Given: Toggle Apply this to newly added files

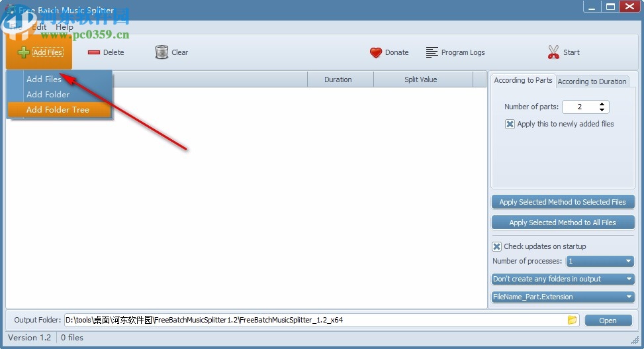Looking at the screenshot, I should [x=510, y=124].
